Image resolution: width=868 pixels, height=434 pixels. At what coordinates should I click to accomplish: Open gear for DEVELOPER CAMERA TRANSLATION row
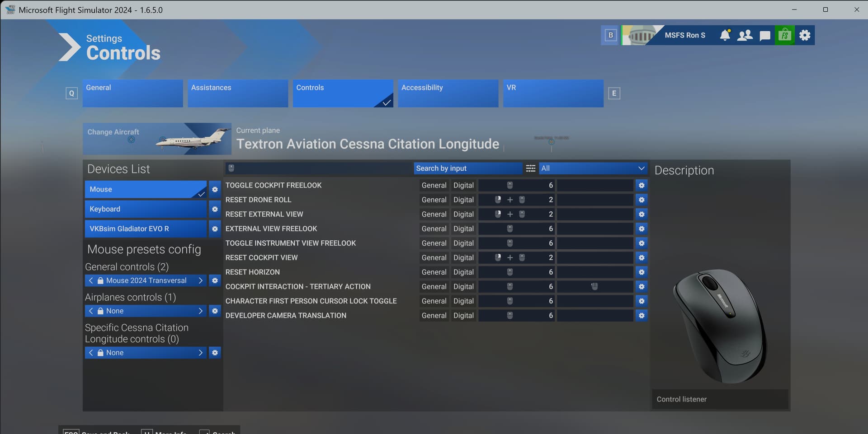642,315
